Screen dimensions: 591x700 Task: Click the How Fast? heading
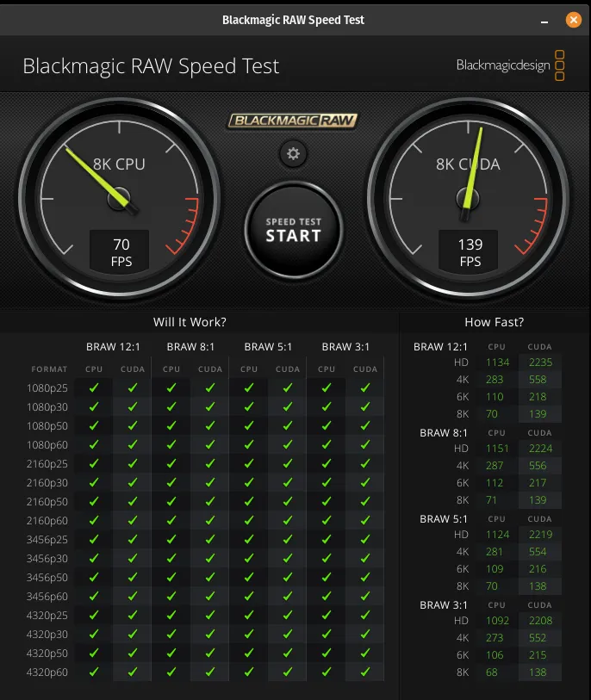494,322
